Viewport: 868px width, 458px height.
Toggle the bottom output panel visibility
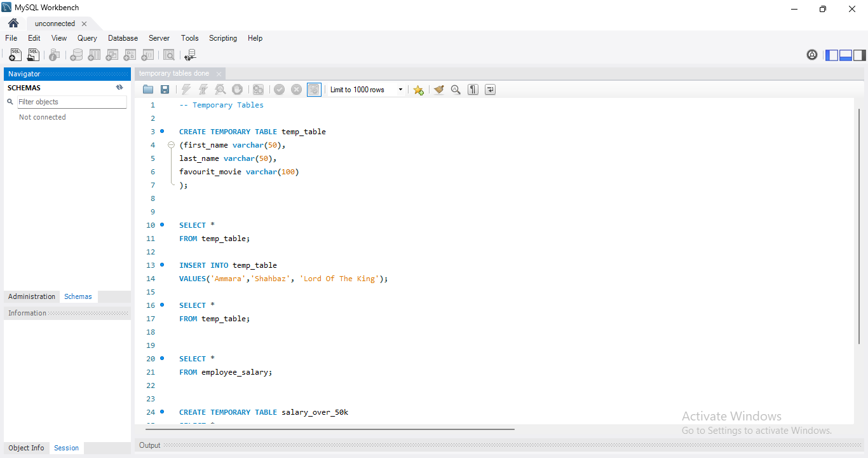(846, 55)
